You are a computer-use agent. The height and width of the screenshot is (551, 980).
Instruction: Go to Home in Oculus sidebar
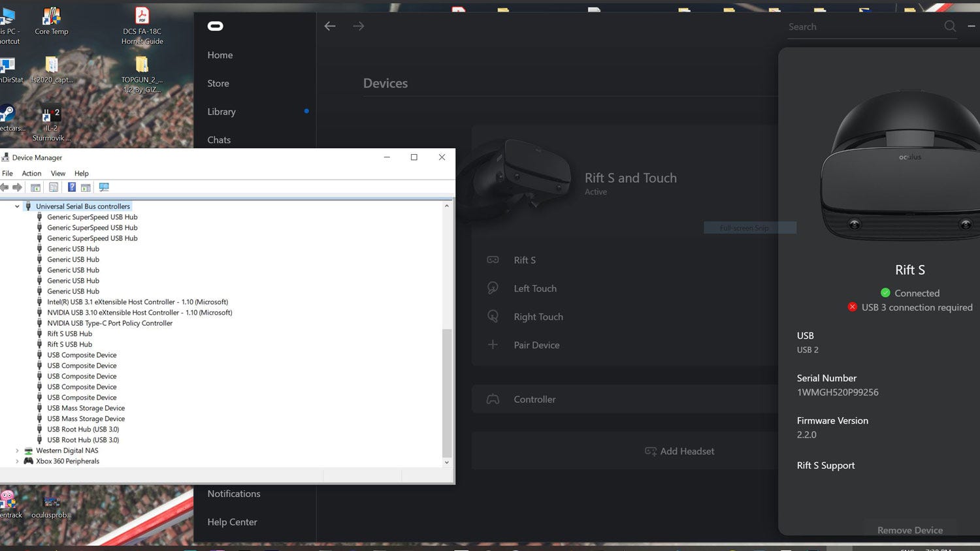(x=220, y=55)
